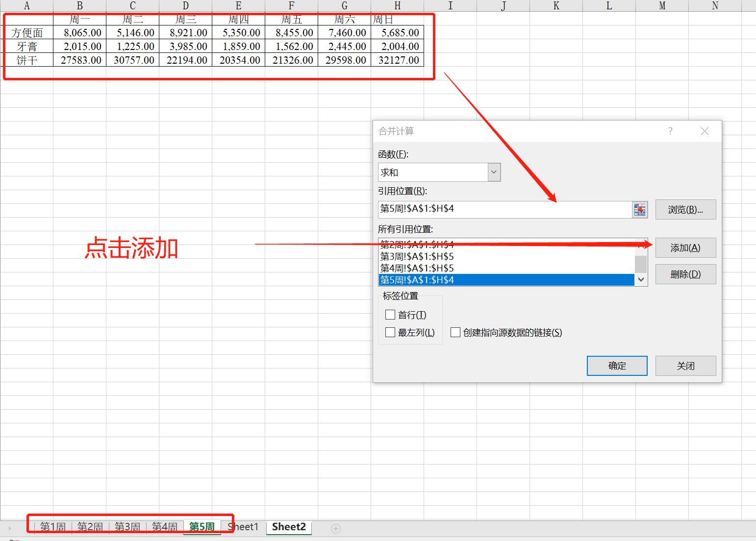Click the down arrow below the reference list scrollbar
756x541 pixels.
click(641, 279)
